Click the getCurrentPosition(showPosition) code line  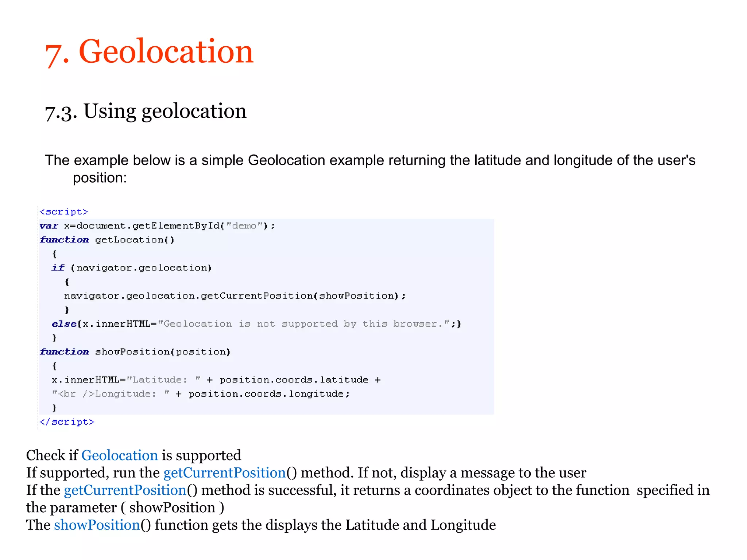(235, 296)
